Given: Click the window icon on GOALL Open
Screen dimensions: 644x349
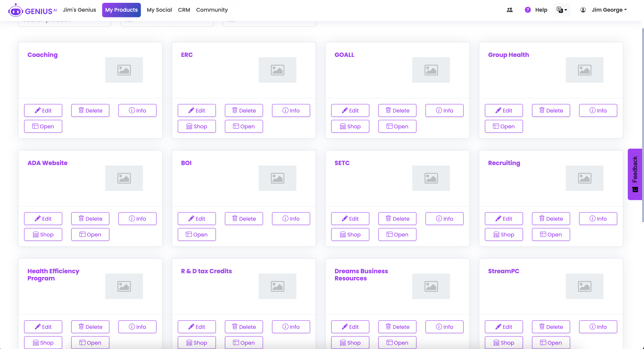Looking at the screenshot, I should click(x=389, y=126).
